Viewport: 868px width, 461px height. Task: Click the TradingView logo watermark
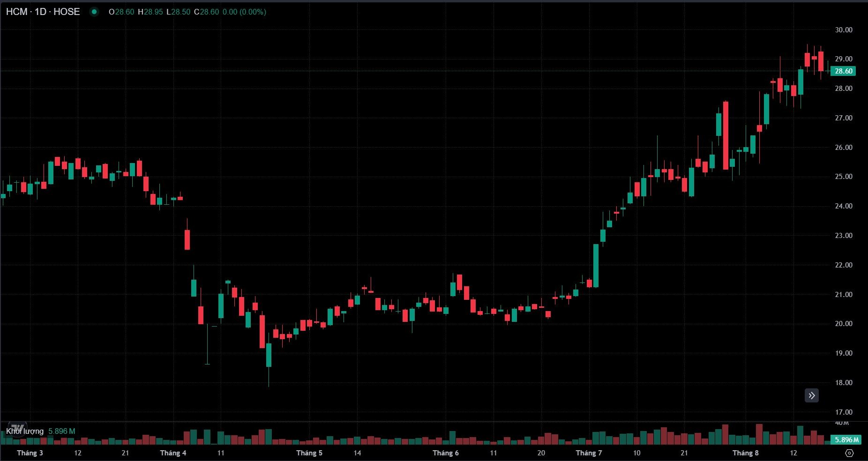pos(17,428)
